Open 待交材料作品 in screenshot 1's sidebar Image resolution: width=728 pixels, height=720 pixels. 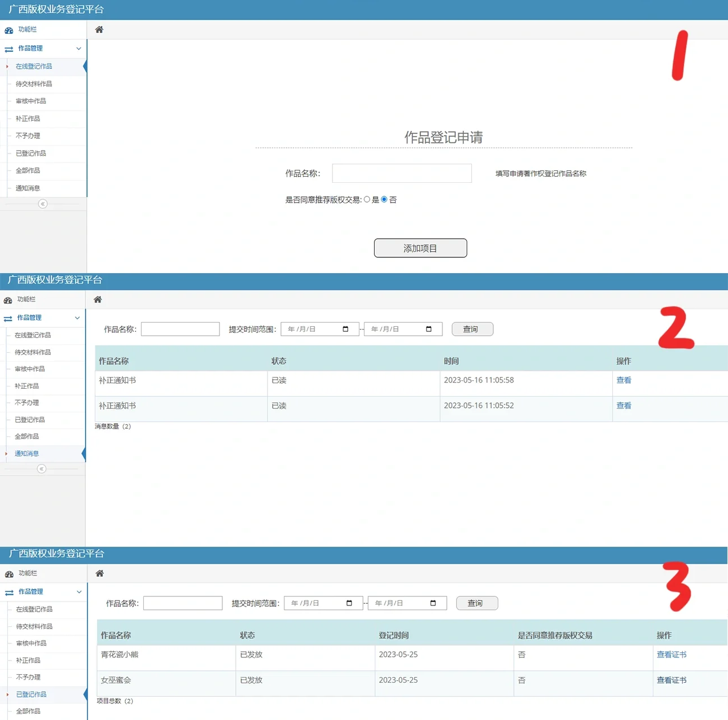[x=34, y=84]
